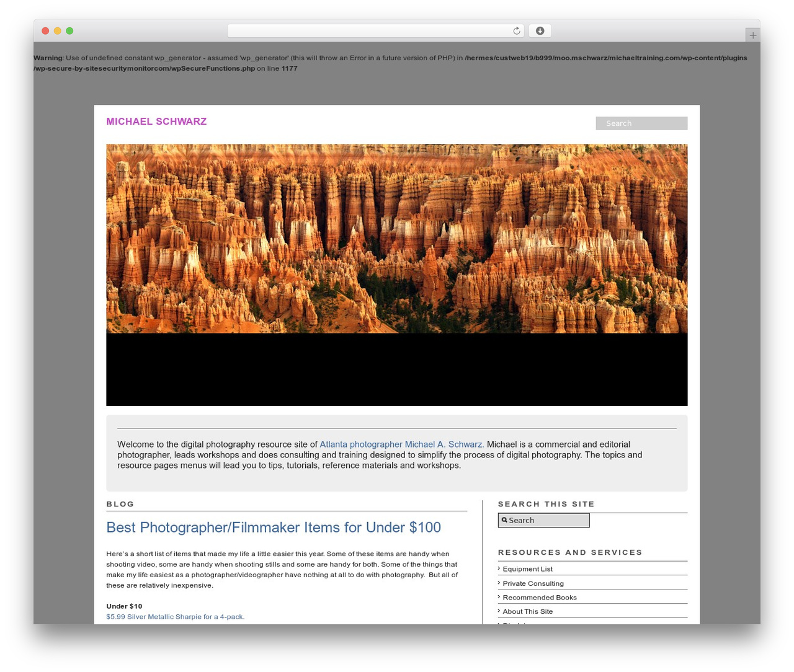Click the Under $10 subheading

pos(124,606)
